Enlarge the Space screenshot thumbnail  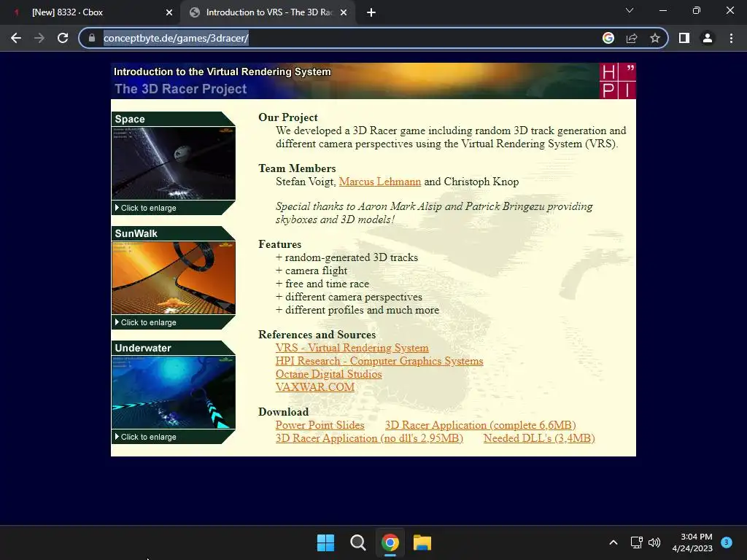(174, 163)
